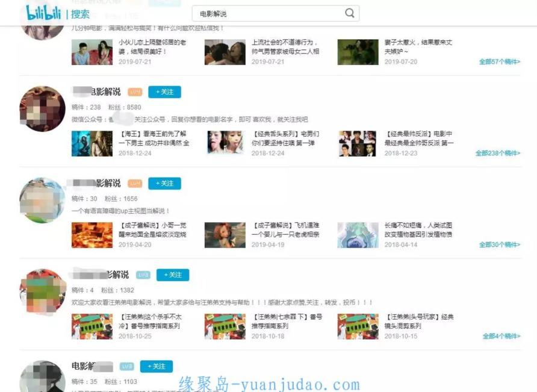
Task: Open the 海王 video thumbnail
Action: [92, 143]
